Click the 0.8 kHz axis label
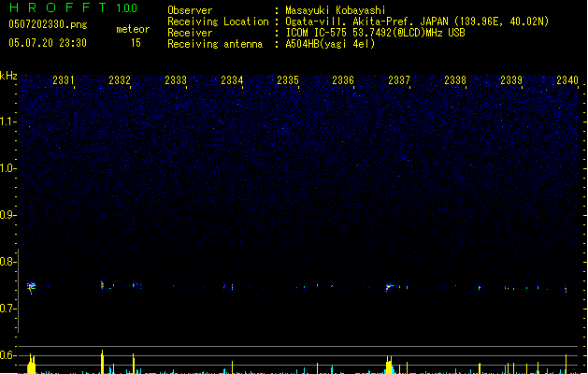The height and width of the screenshot is (374, 588). point(8,262)
